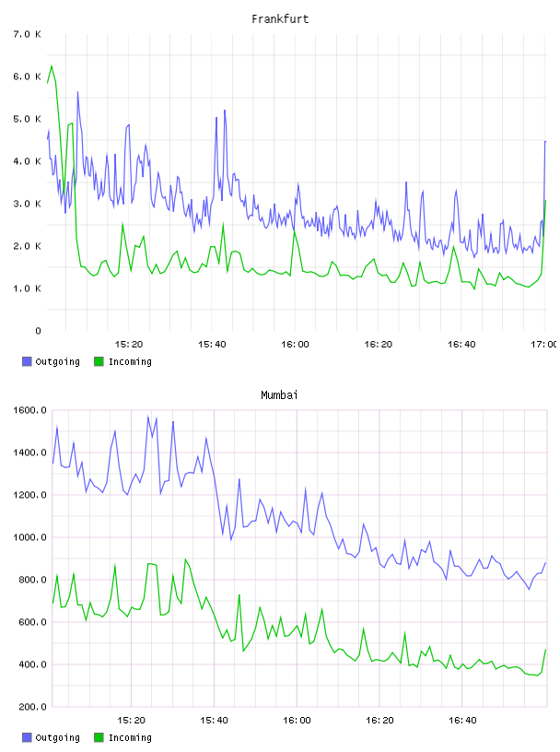Click the 1.0 K axis label in Frankfurt chart
The height and width of the screenshot is (752, 560).
(28, 288)
